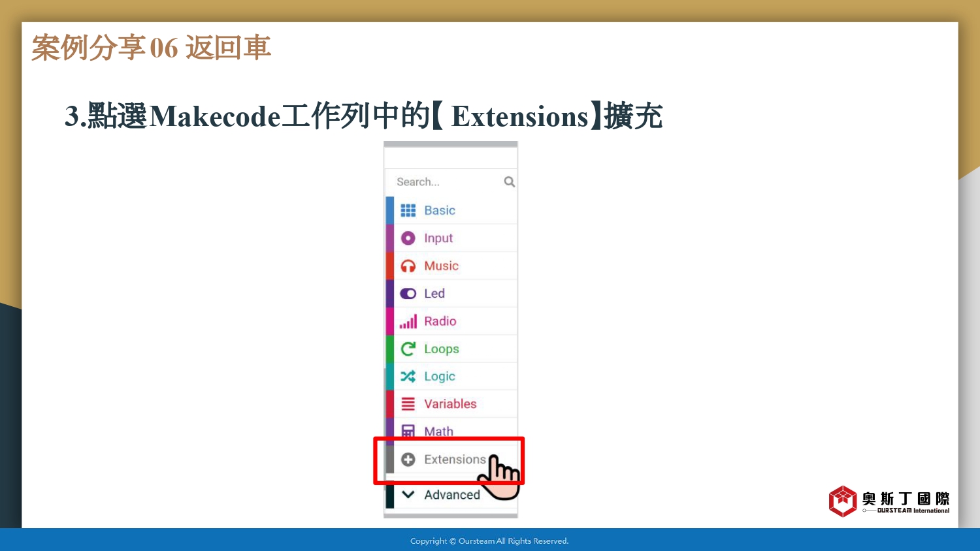This screenshot has height=551, width=980.
Task: Expand the Advanced chevron arrow
Action: click(x=408, y=494)
